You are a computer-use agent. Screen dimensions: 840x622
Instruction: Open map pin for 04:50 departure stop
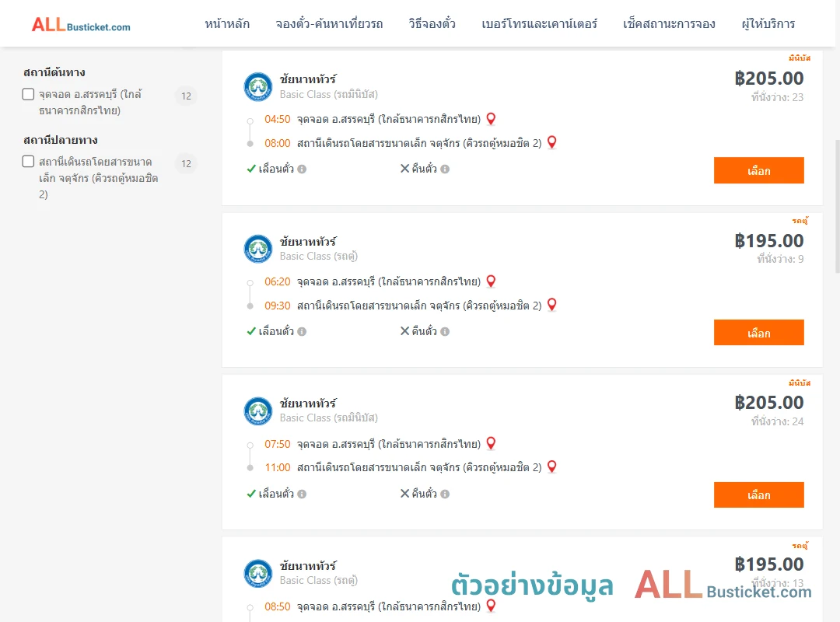click(x=491, y=119)
